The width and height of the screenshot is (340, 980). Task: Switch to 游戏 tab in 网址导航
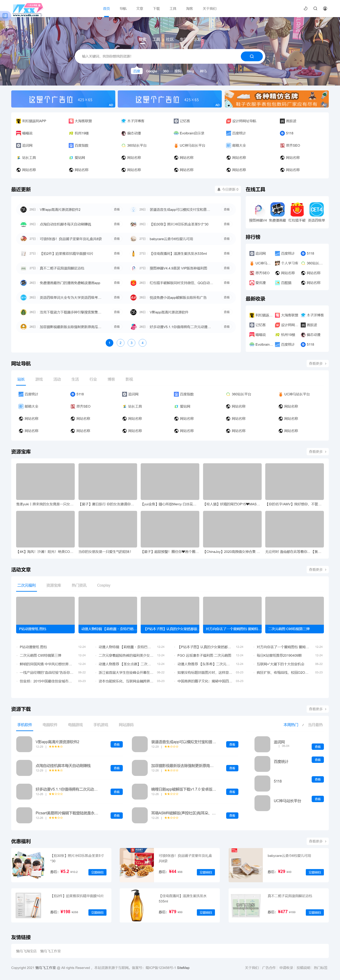click(39, 379)
